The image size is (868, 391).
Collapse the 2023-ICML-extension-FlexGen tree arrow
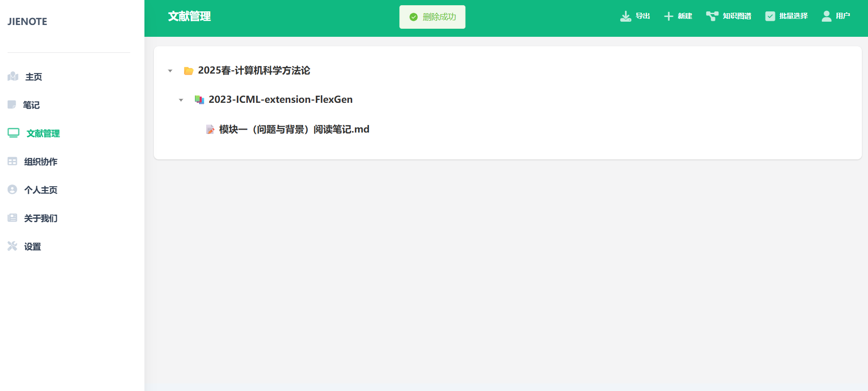click(x=181, y=100)
